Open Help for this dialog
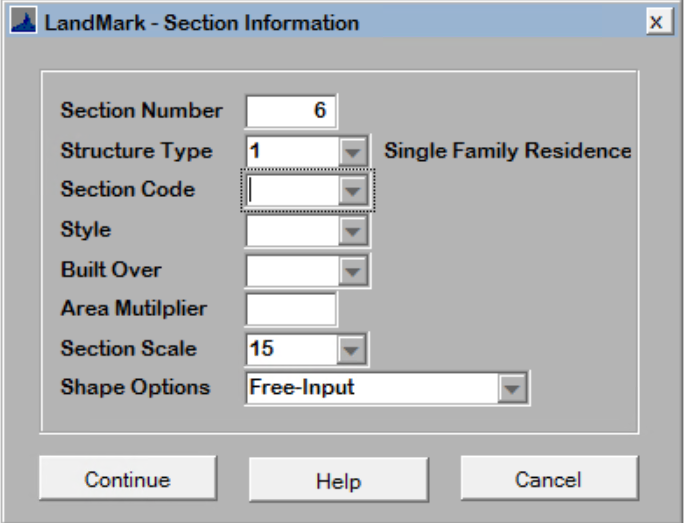 (338, 481)
